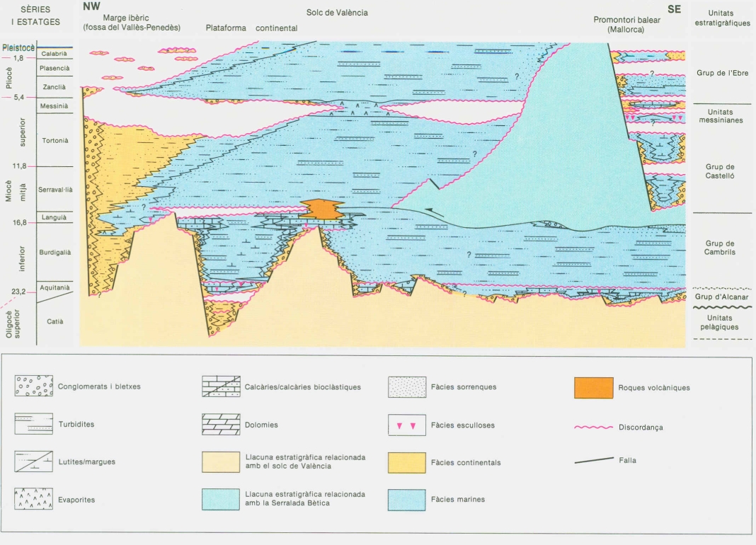Select the Tortonià stage label
This screenshot has width=756, height=545.
[x=55, y=141]
